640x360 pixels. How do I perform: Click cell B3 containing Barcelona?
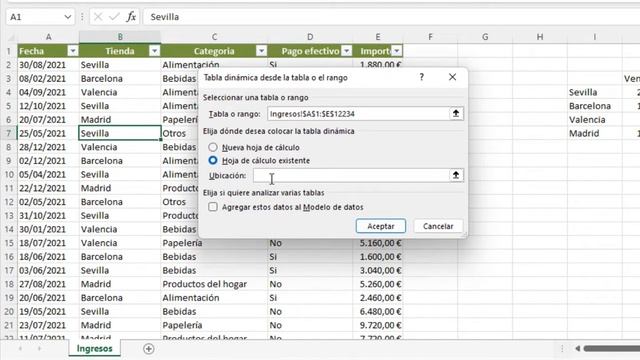click(x=120, y=78)
